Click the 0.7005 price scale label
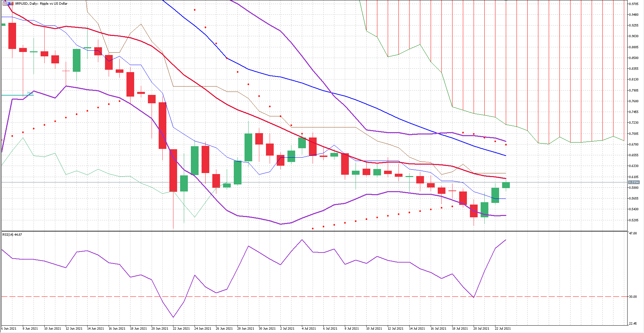Image resolution: width=644 pixels, height=333 pixels. (x=633, y=134)
